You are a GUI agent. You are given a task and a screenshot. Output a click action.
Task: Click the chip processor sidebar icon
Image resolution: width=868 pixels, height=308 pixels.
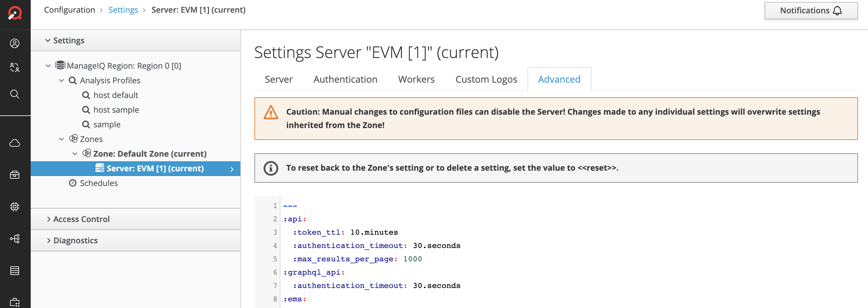[15, 207]
